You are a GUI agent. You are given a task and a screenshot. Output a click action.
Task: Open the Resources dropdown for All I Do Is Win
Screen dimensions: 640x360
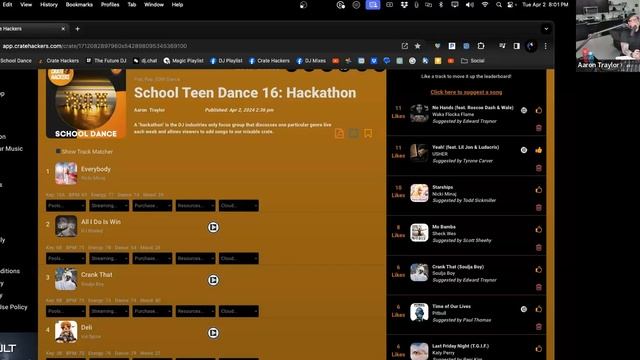click(x=196, y=258)
